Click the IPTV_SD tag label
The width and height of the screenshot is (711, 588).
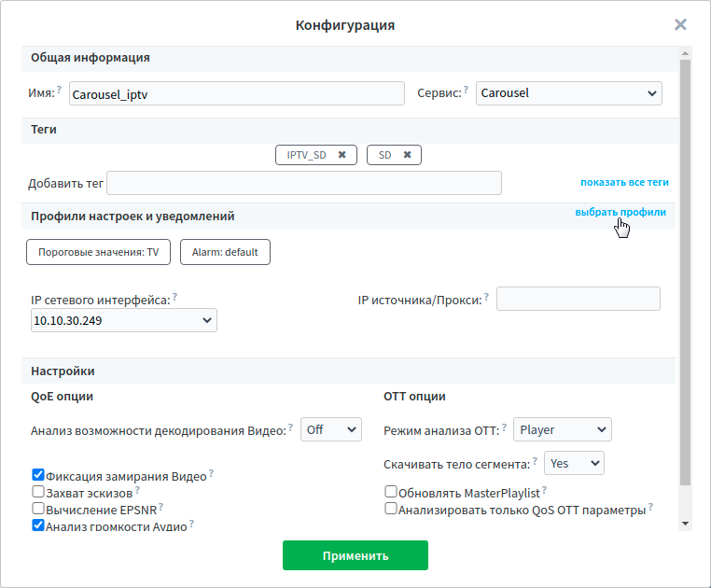[307, 155]
